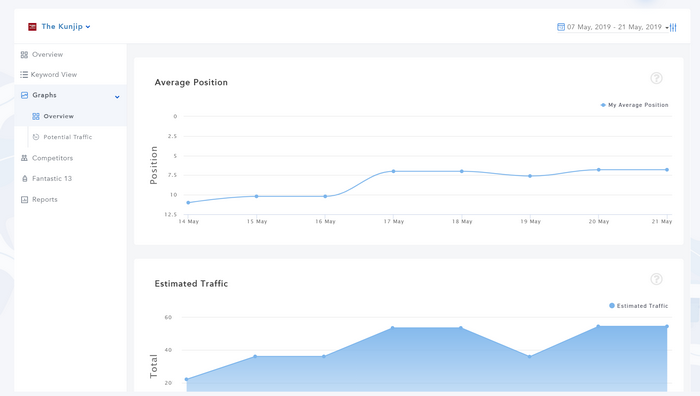Toggle My Average Position legend entry

634,105
